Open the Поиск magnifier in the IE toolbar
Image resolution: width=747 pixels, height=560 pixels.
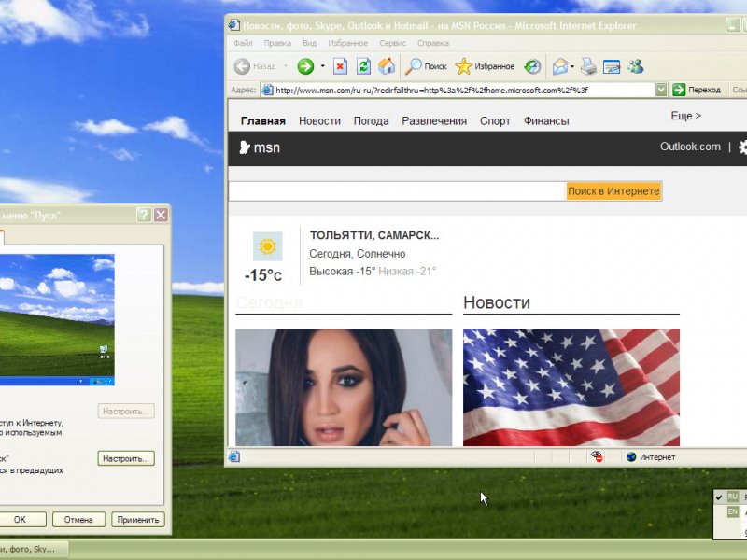(x=426, y=66)
